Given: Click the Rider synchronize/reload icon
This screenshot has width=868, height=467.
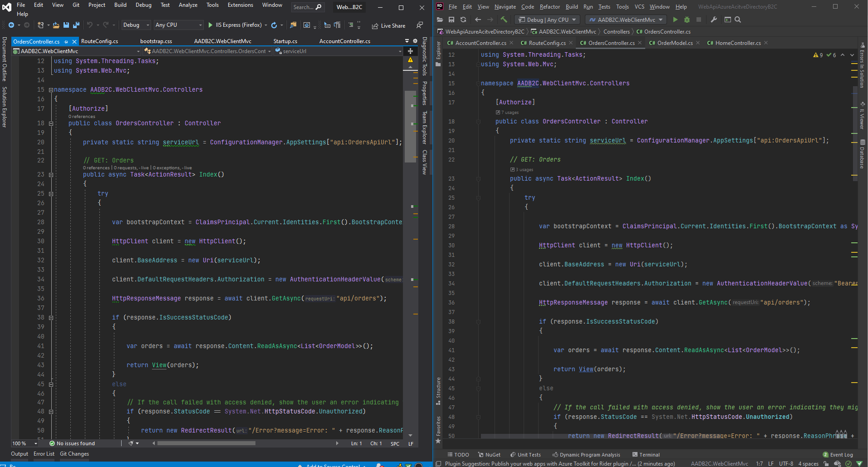Looking at the screenshot, I should (463, 20).
